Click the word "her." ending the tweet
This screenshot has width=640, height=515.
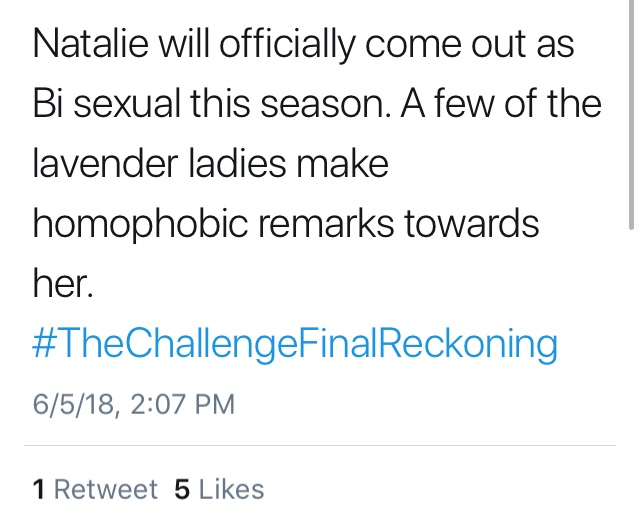tap(63, 283)
